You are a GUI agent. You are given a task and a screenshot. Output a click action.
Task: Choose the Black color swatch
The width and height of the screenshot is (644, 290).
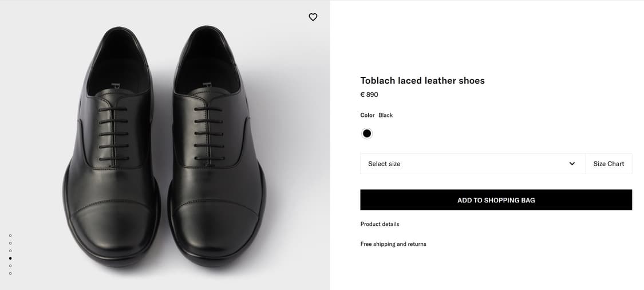click(367, 134)
